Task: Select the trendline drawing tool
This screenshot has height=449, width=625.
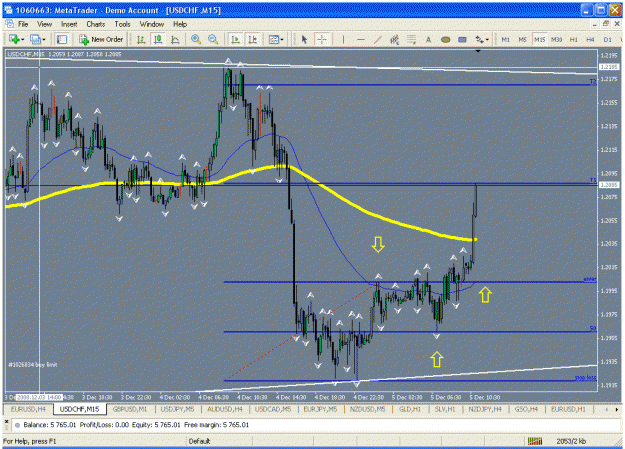Action: pos(377,39)
